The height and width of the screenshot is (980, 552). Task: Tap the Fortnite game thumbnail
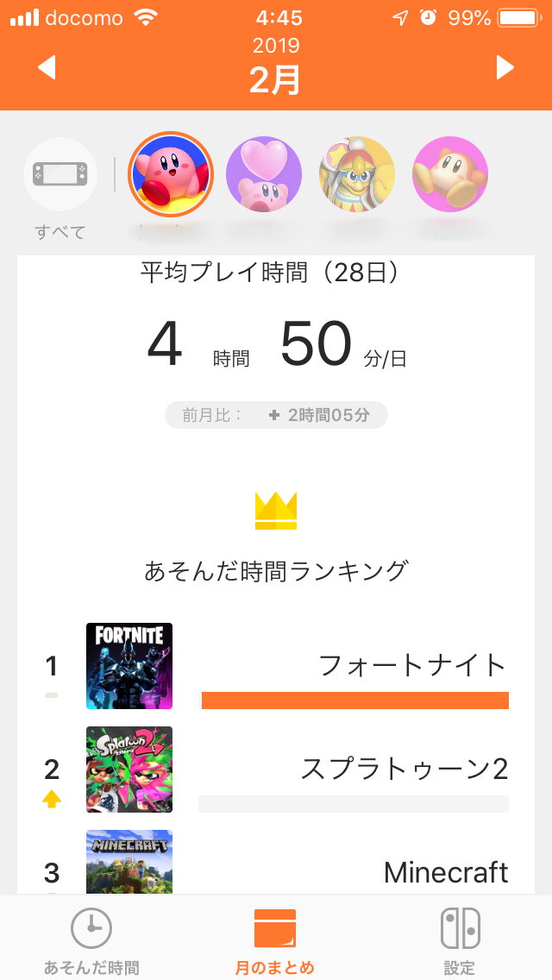point(129,666)
